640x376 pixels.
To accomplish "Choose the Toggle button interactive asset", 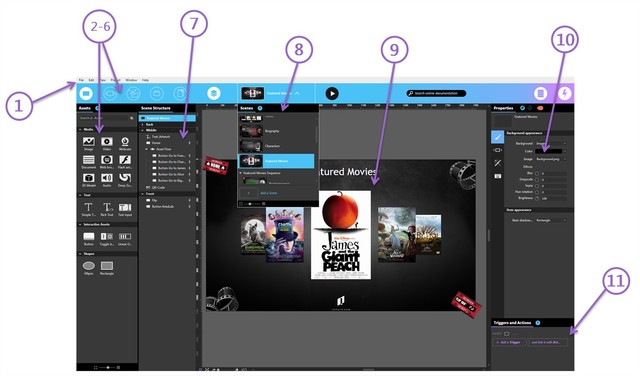I will coord(107,236).
